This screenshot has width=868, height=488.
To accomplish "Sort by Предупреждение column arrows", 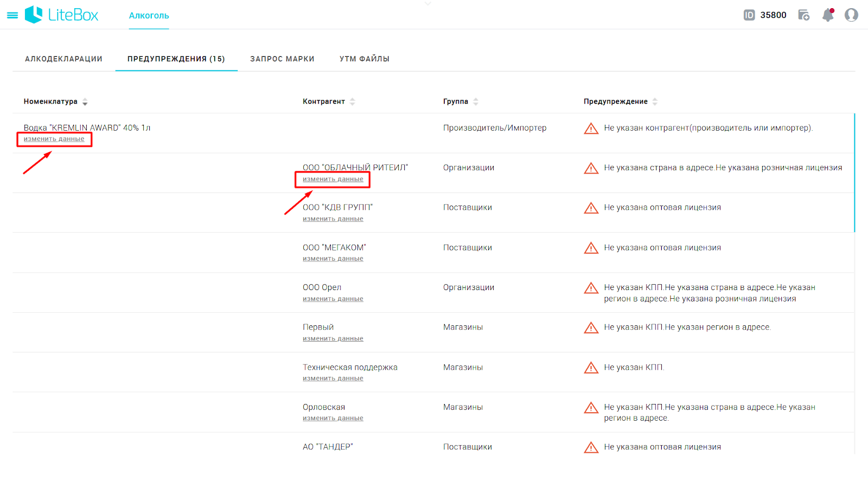I will pyautogui.click(x=655, y=102).
